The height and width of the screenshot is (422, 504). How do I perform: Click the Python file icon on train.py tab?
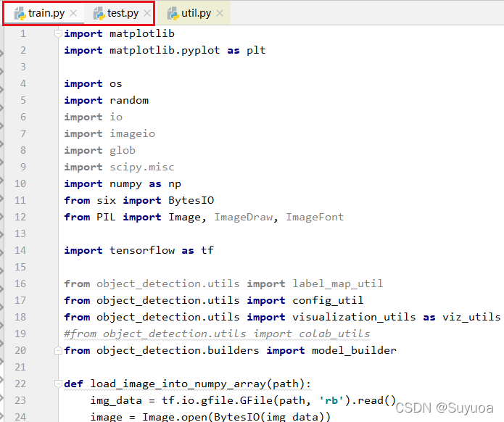pyautogui.click(x=20, y=14)
